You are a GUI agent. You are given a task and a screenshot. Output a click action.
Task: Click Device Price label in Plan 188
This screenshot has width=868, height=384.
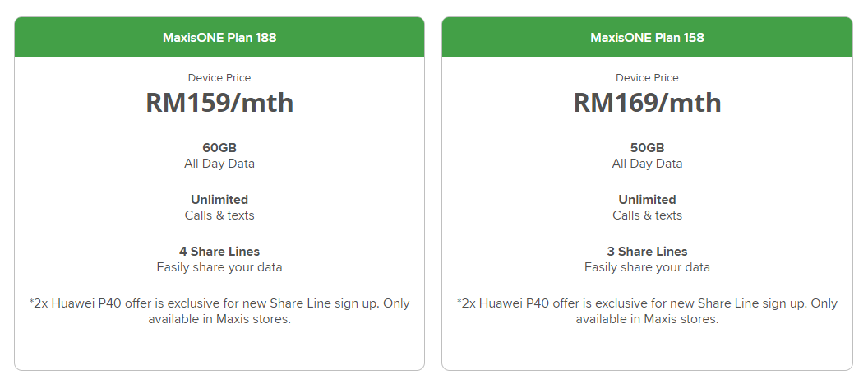tap(219, 78)
